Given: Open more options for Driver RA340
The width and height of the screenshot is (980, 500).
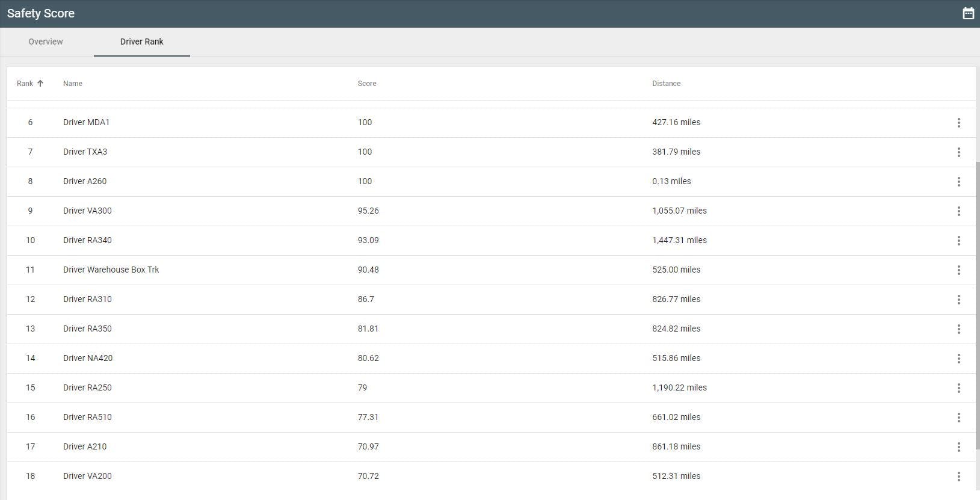Looking at the screenshot, I should coord(958,241).
